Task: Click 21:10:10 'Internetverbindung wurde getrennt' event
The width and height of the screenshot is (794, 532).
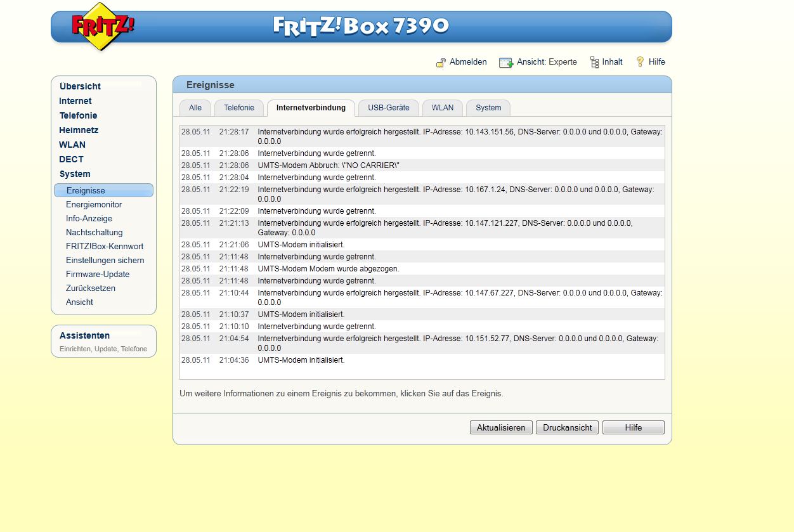Action: tap(422, 327)
